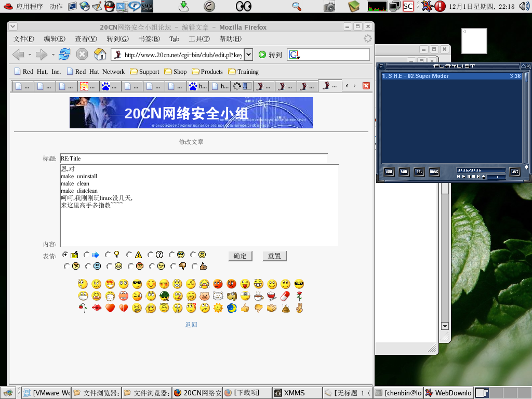Insert the sun emoticon
Screen dimensions: 532x399
coord(218,308)
